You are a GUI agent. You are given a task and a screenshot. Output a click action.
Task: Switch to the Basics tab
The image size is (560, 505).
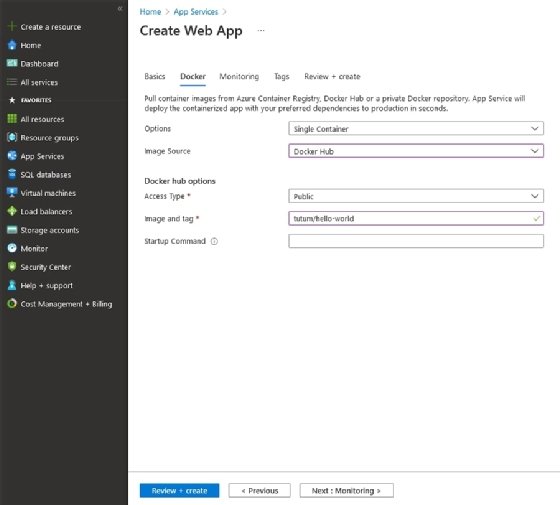[x=155, y=76]
